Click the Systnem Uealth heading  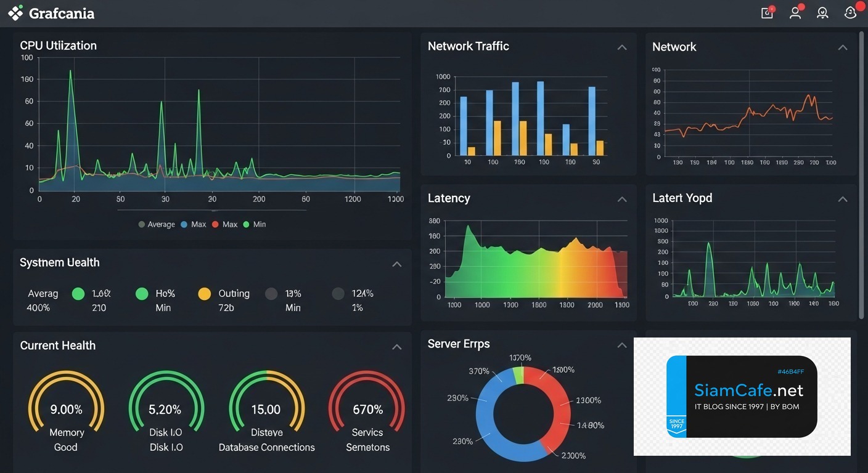point(59,262)
